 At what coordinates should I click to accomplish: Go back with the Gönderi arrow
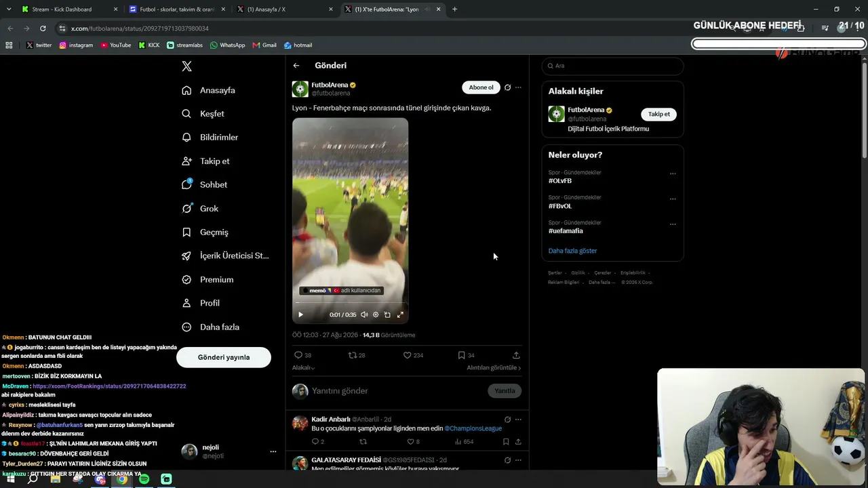click(296, 66)
